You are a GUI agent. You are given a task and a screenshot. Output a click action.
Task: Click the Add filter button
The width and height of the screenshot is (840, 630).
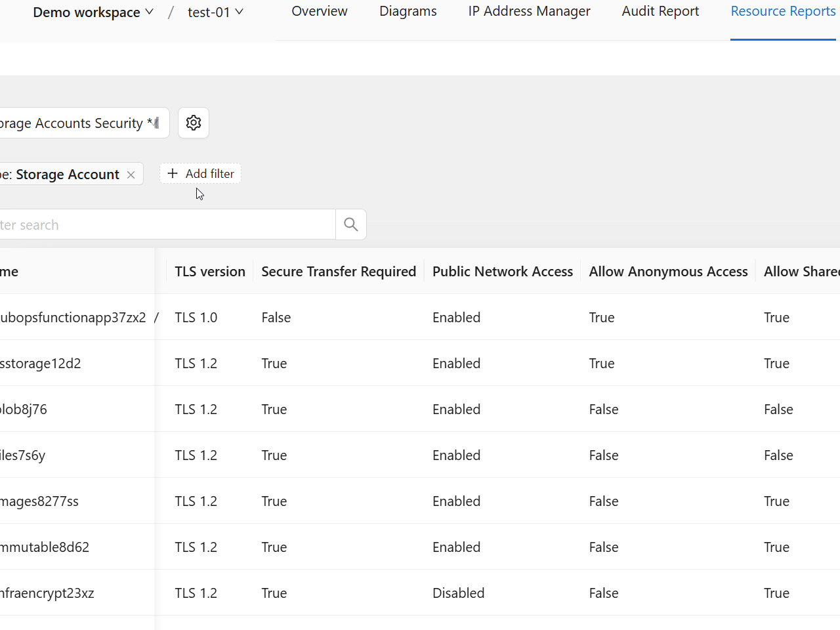tap(201, 173)
